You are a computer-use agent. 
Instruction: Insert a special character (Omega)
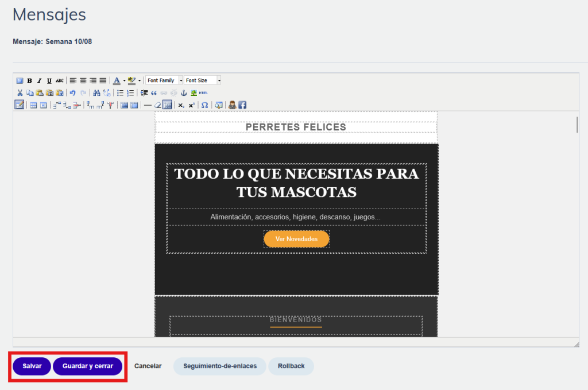(x=205, y=105)
